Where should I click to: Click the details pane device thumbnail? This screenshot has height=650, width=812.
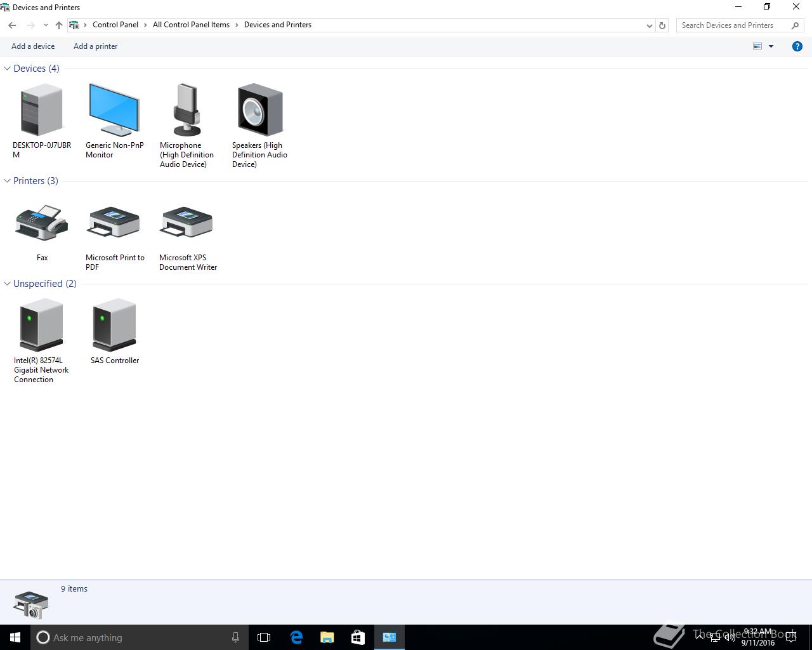pyautogui.click(x=30, y=604)
